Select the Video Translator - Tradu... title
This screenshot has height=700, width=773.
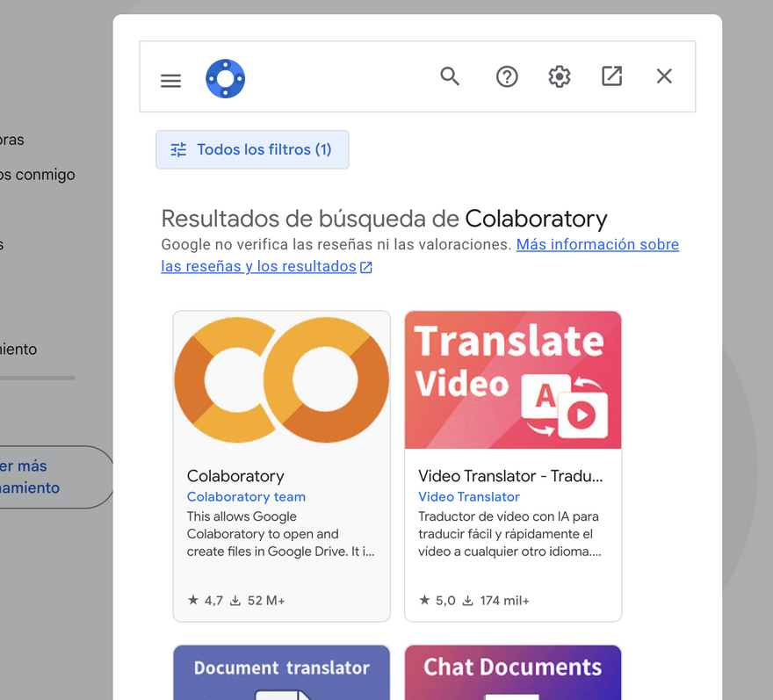pos(510,476)
